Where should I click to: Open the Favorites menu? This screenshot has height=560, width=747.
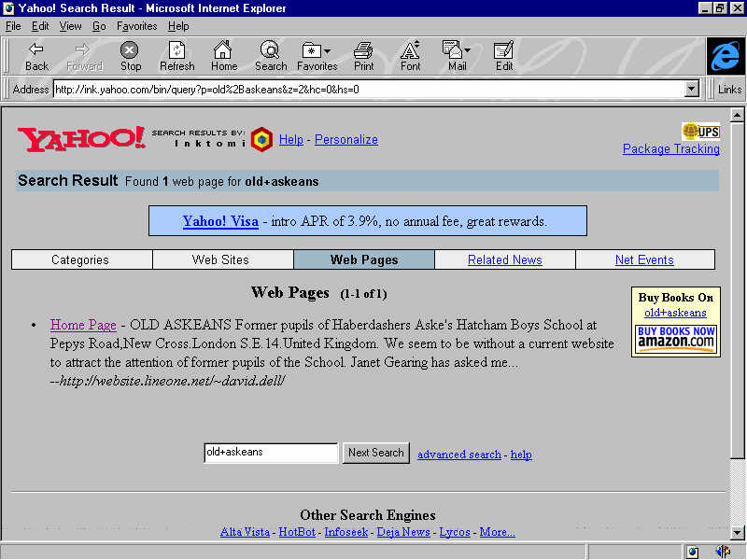[x=136, y=26]
